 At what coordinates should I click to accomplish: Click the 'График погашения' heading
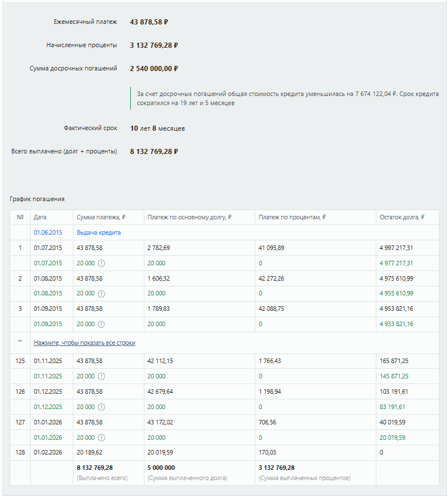click(37, 199)
